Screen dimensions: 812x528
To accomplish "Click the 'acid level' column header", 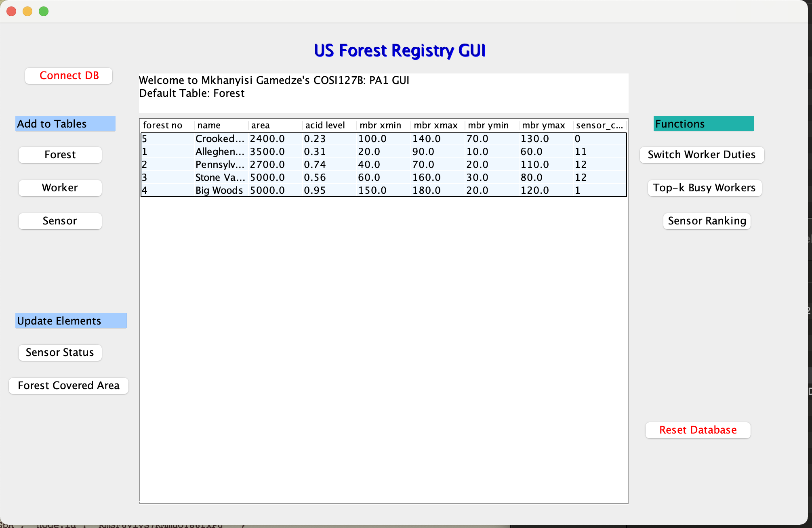I will click(325, 126).
